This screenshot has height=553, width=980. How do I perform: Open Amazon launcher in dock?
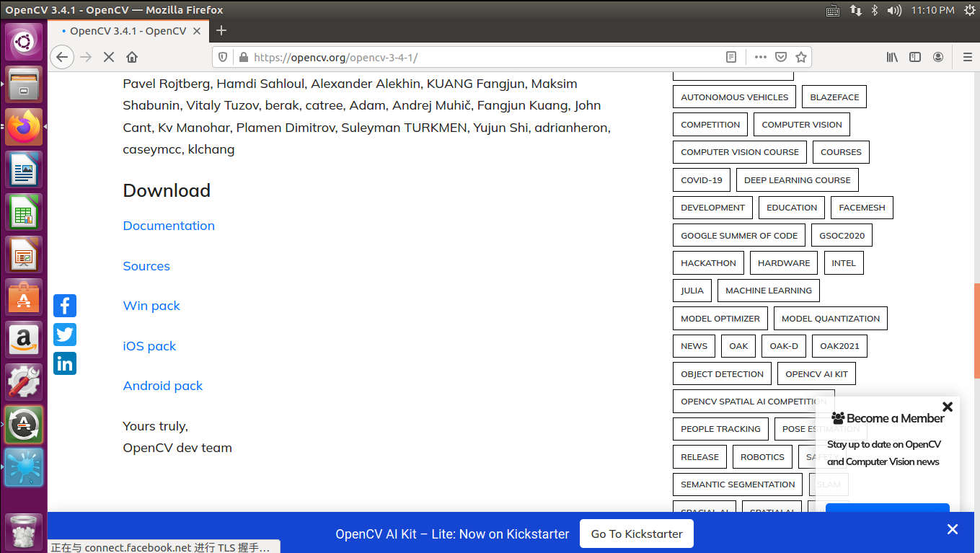(x=24, y=340)
